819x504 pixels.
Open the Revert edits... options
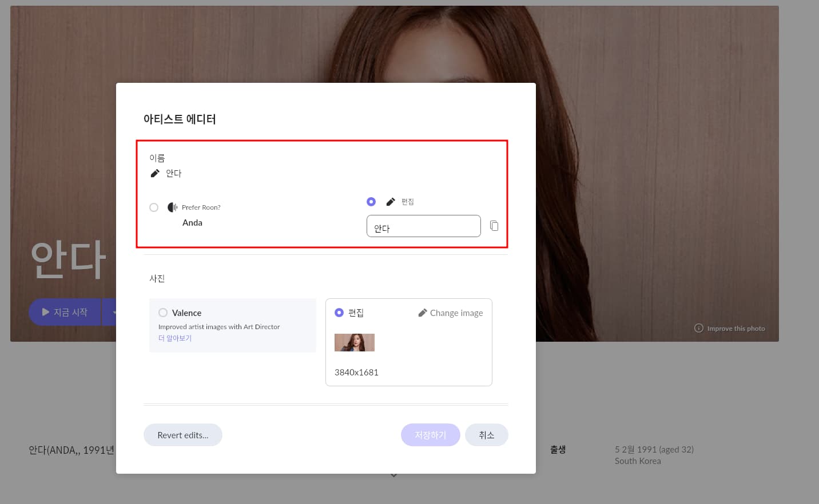click(x=183, y=435)
